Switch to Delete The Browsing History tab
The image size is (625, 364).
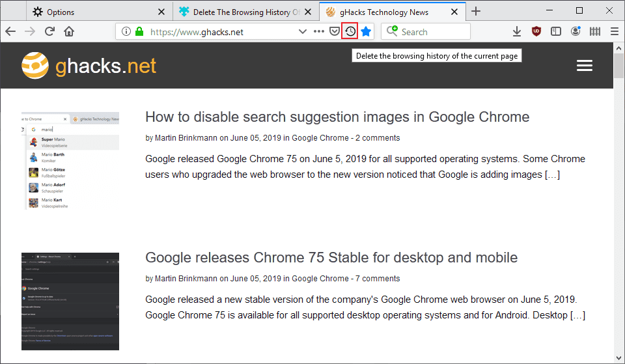coord(246,12)
